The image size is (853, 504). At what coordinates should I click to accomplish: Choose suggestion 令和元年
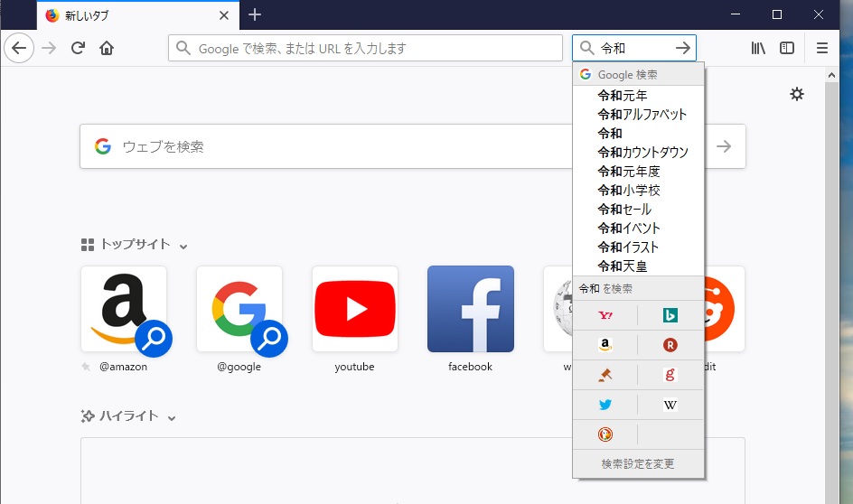pos(638,96)
